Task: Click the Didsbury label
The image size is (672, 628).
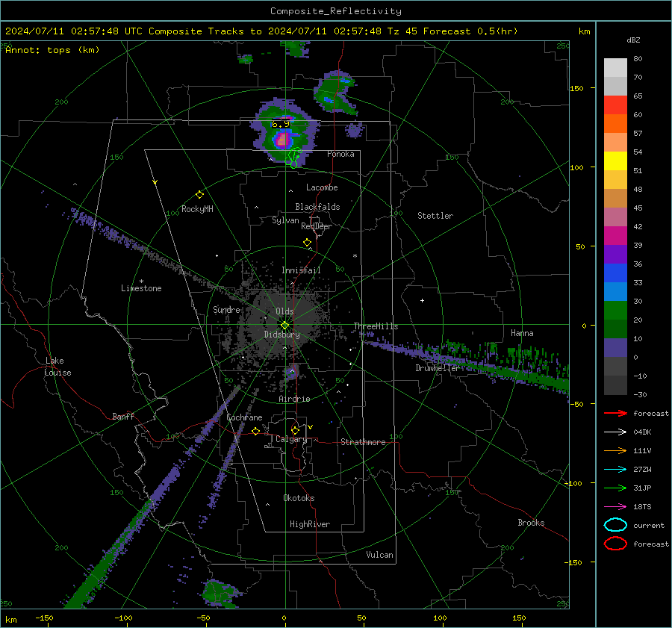Action: pyautogui.click(x=282, y=335)
